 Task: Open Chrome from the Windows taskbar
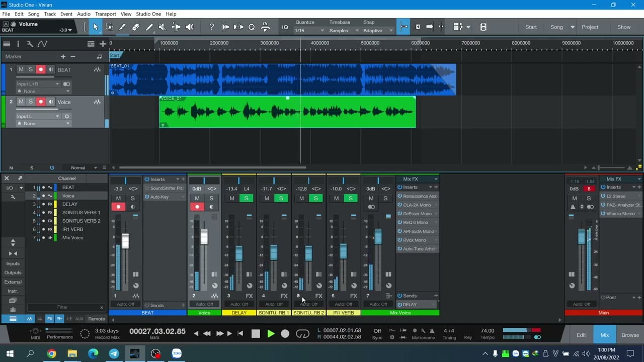[51, 353]
